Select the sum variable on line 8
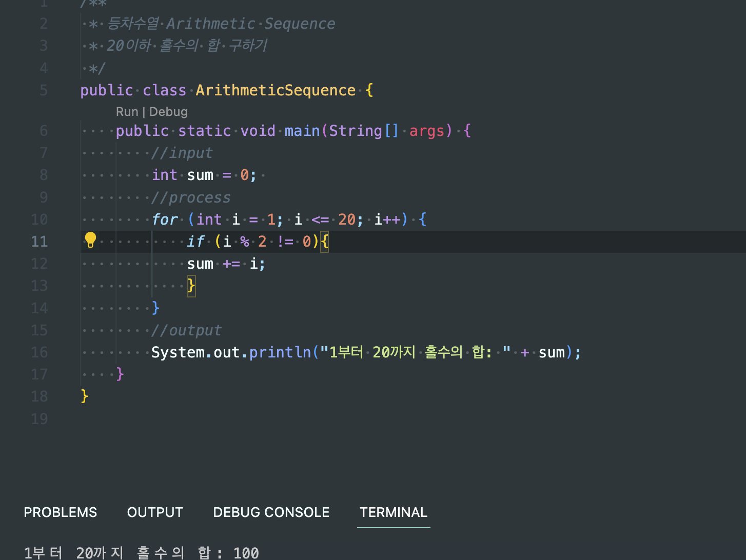 pos(200,175)
